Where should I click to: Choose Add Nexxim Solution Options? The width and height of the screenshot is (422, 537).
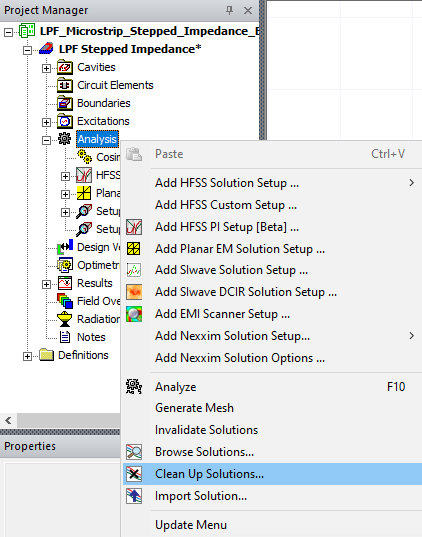coord(272,358)
